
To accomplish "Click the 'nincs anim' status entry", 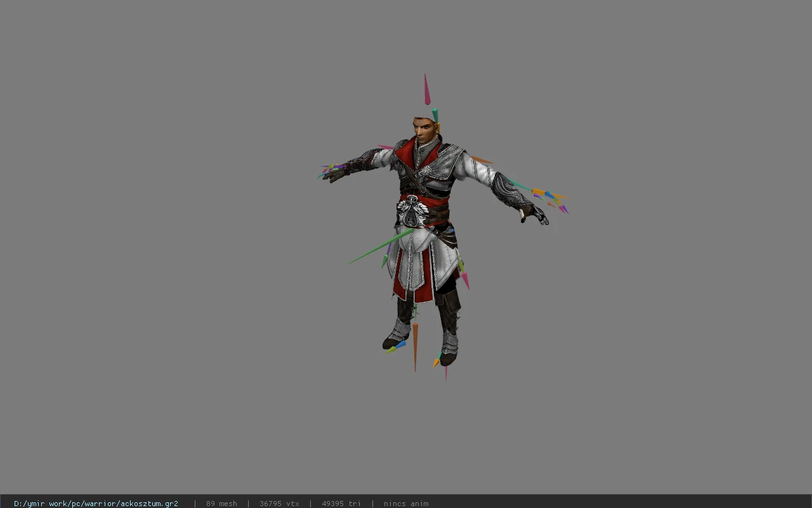I will (406, 504).
